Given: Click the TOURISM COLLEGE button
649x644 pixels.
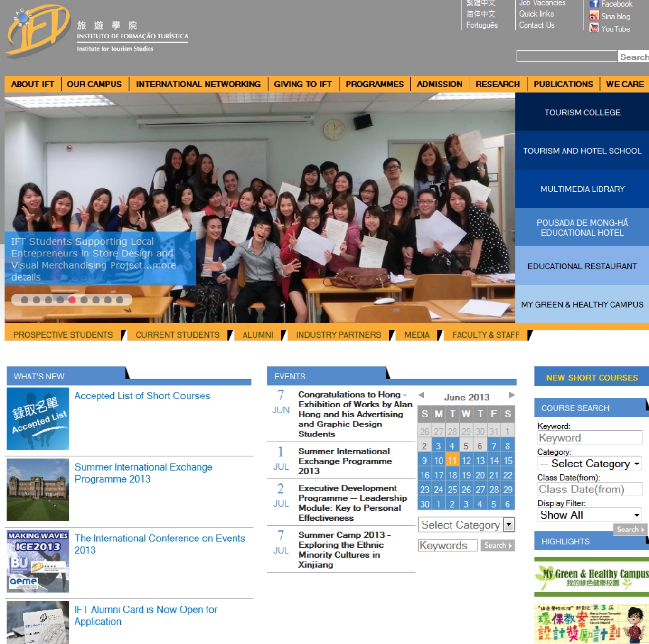Looking at the screenshot, I should (x=582, y=113).
